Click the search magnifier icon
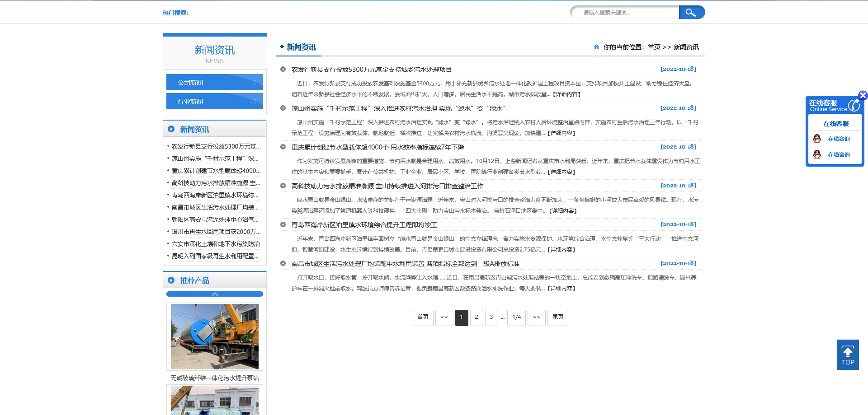Viewport: 868px width, 415px height. click(691, 12)
